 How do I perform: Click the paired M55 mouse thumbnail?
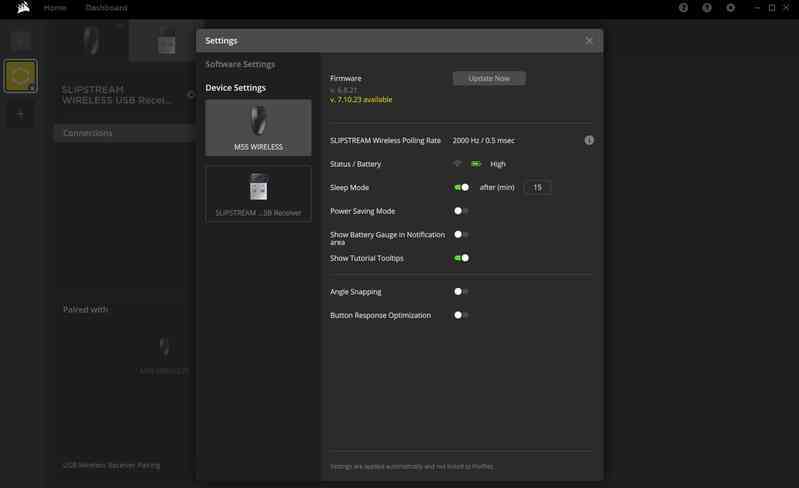164,347
